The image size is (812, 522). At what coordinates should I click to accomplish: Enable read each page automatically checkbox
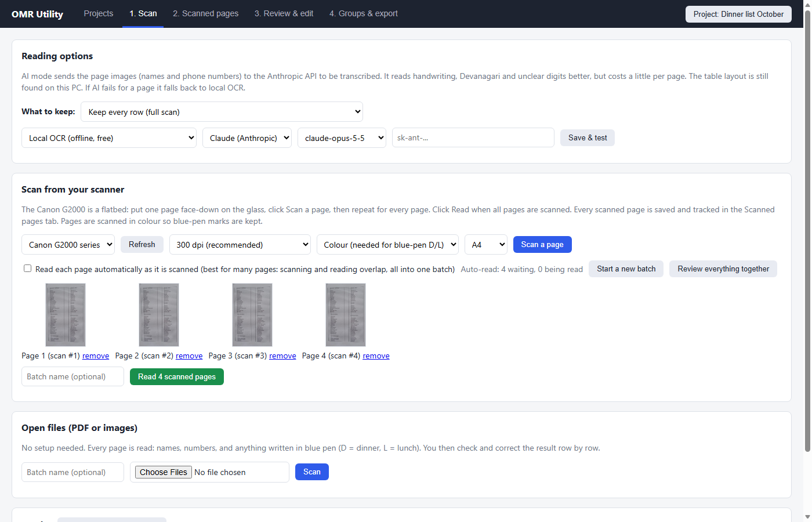[27, 269]
